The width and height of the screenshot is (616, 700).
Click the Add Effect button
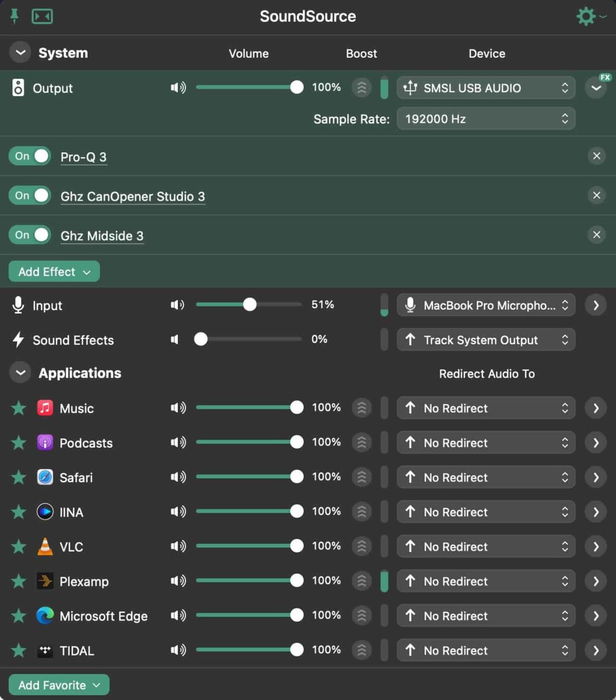pos(53,271)
